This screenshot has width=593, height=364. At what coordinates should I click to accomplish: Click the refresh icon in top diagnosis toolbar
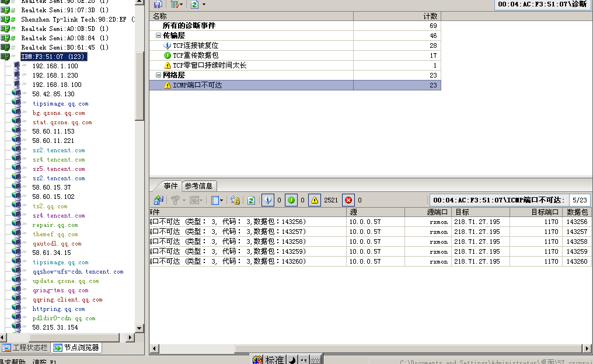[x=194, y=4]
